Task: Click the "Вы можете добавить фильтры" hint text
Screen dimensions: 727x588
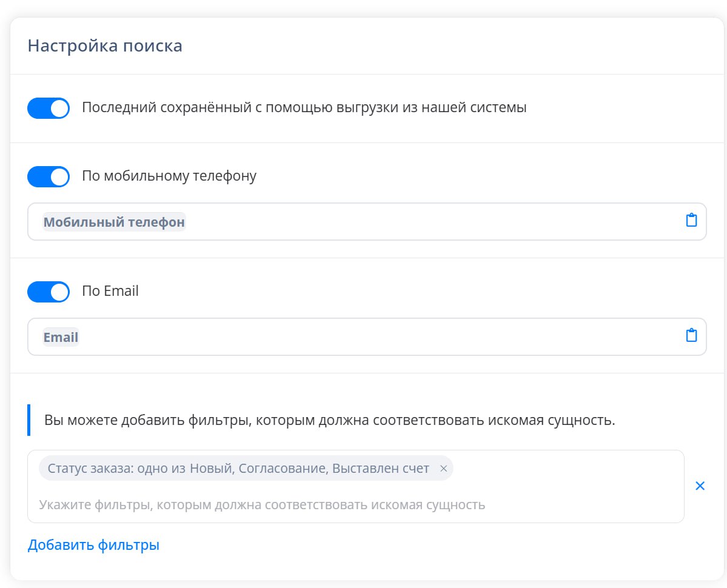Action: point(329,420)
